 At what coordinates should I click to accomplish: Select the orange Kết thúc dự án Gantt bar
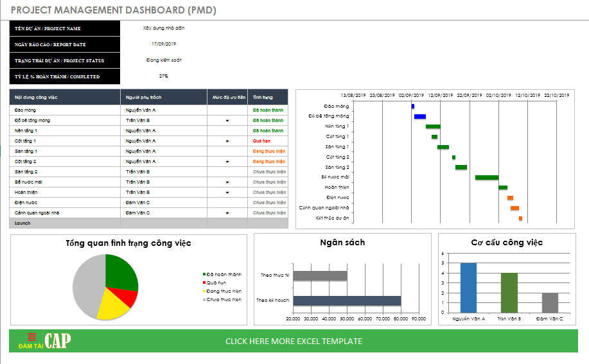pos(520,218)
